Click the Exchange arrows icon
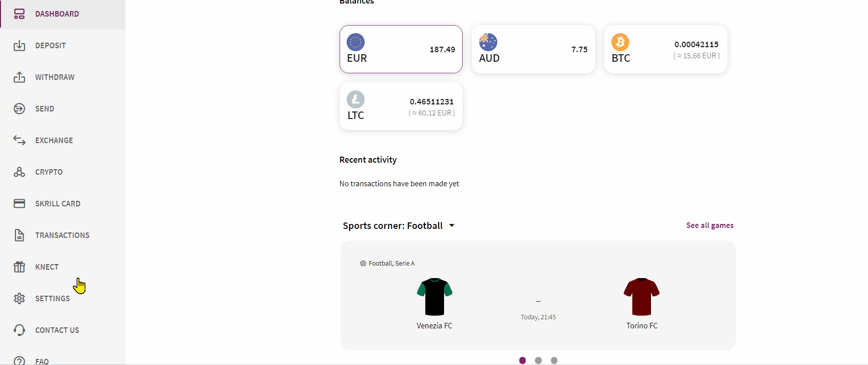The height and width of the screenshot is (365, 868). (19, 141)
